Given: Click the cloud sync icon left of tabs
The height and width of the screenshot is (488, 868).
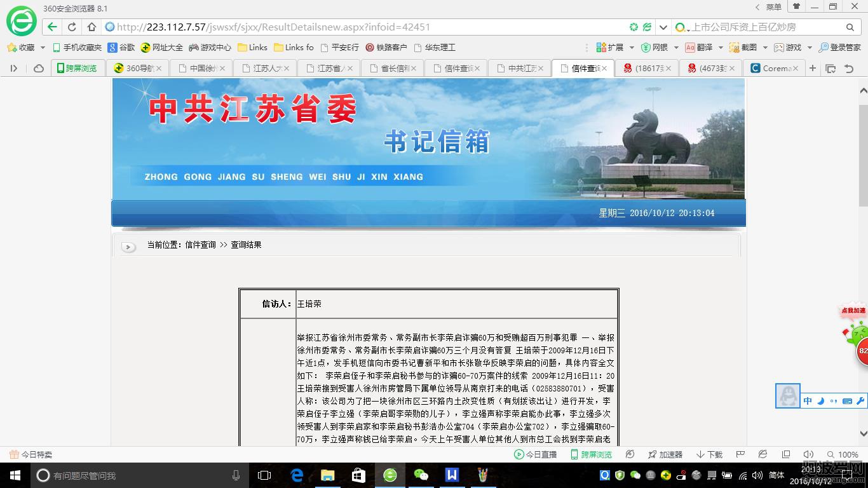Looking at the screenshot, I should (38, 68).
